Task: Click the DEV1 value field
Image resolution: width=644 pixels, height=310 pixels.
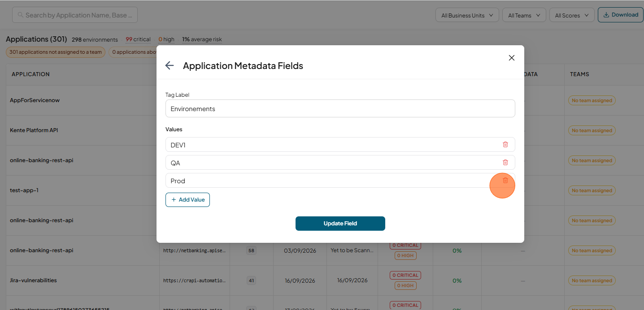Action: (340, 145)
